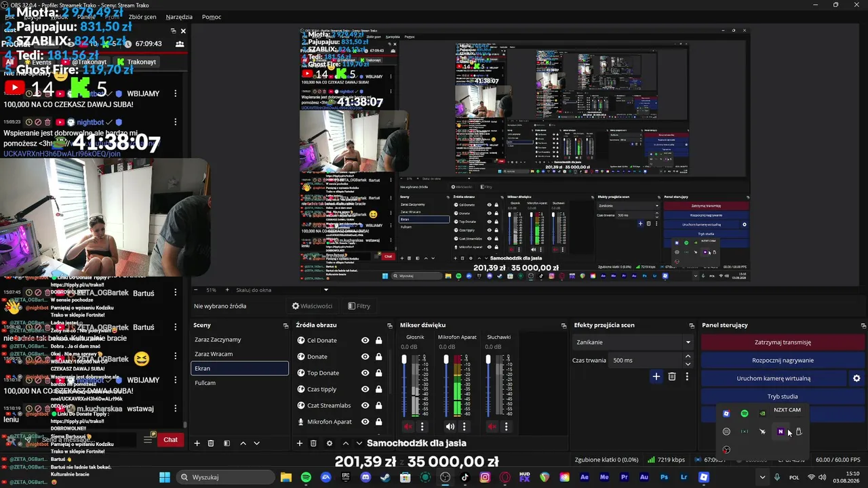
Task: Mute the Mikrofon Aparat audio channel
Action: (x=450, y=426)
